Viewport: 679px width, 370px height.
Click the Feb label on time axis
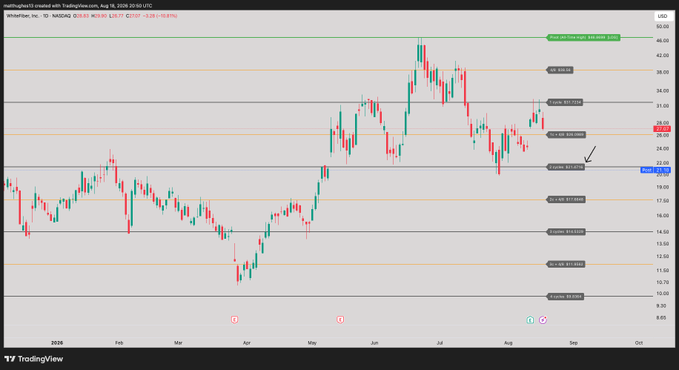[x=119, y=343]
